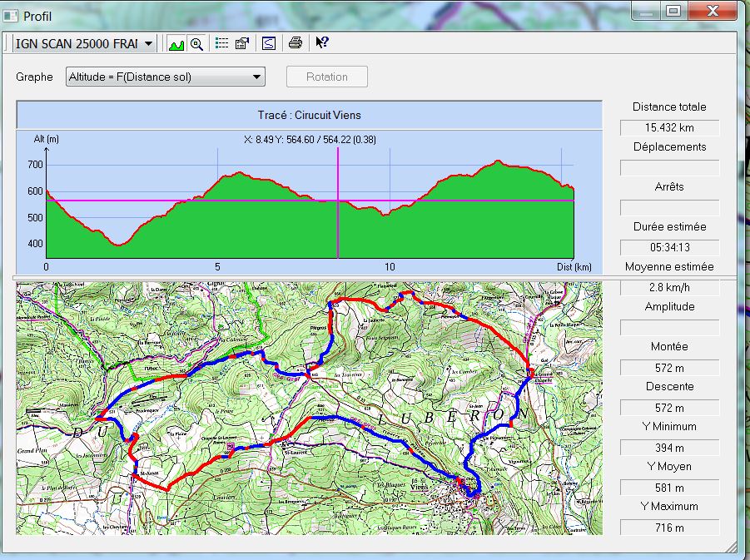The height and width of the screenshot is (560, 750).
Task: Click the LUBERON label on the map
Action: point(454,417)
